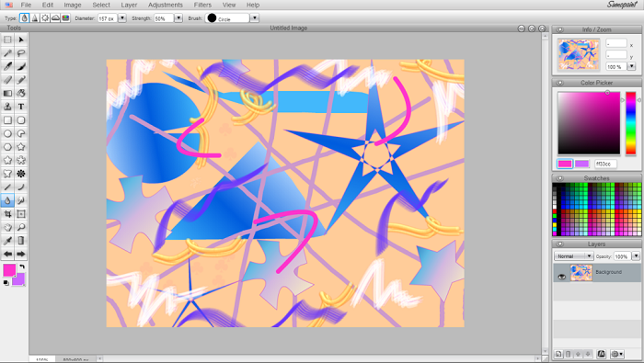Image resolution: width=644 pixels, height=363 pixels.
Task: Open the layer settings gear dropdown
Action: pyautogui.click(x=617, y=354)
